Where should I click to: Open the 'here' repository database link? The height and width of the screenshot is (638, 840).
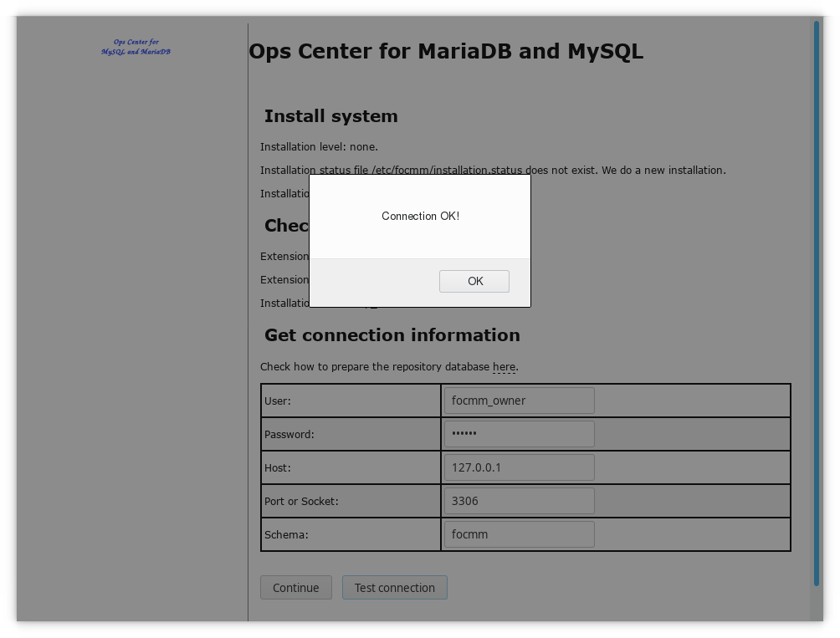[504, 366]
